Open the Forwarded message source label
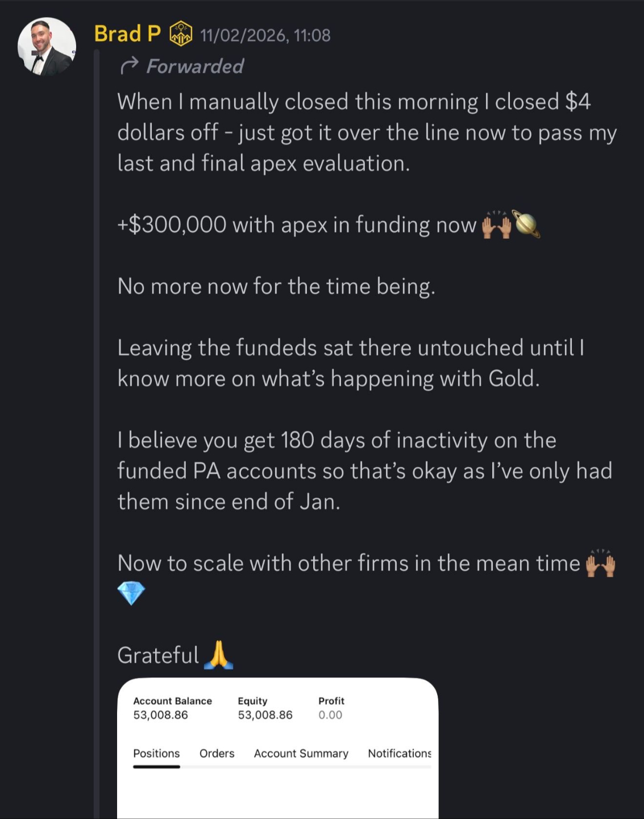The height and width of the screenshot is (819, 644). pyautogui.click(x=195, y=67)
